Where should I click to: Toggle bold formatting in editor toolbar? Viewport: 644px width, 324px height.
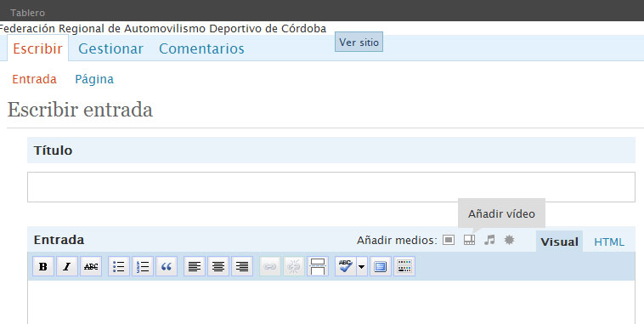coord(43,266)
